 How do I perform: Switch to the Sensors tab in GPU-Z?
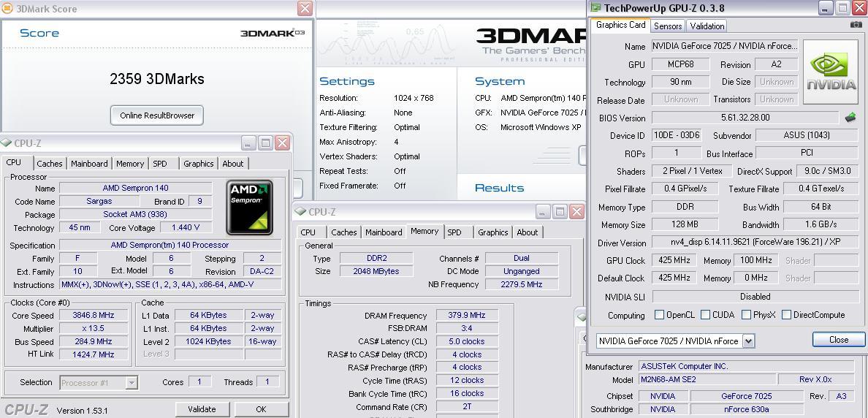pyautogui.click(x=668, y=26)
